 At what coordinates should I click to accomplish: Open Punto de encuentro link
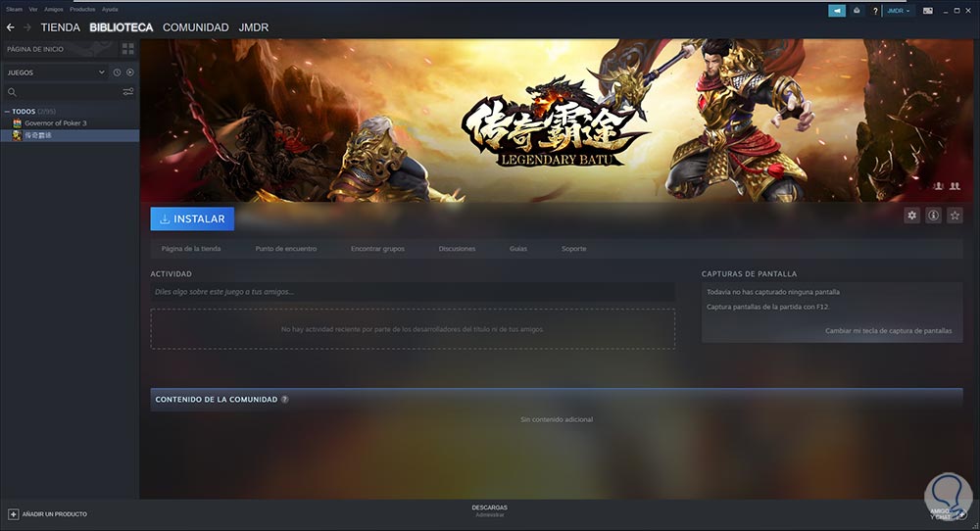pyautogui.click(x=286, y=249)
